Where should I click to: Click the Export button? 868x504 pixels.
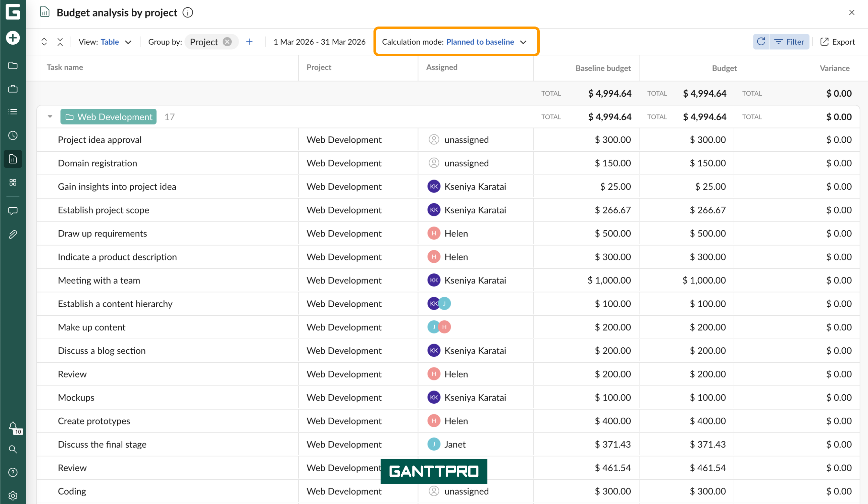[x=837, y=42]
